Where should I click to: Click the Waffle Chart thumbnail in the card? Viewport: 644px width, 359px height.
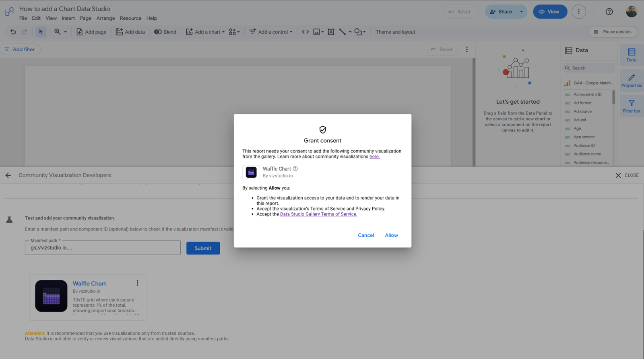click(51, 296)
